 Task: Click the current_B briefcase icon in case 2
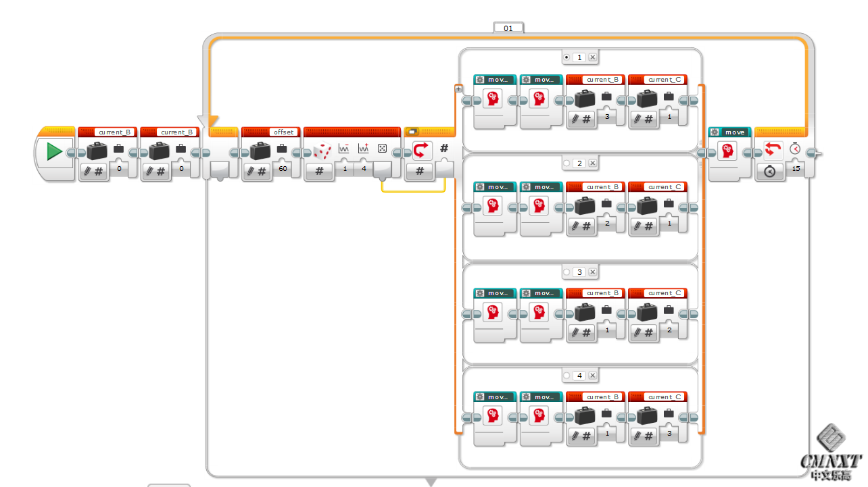point(585,206)
